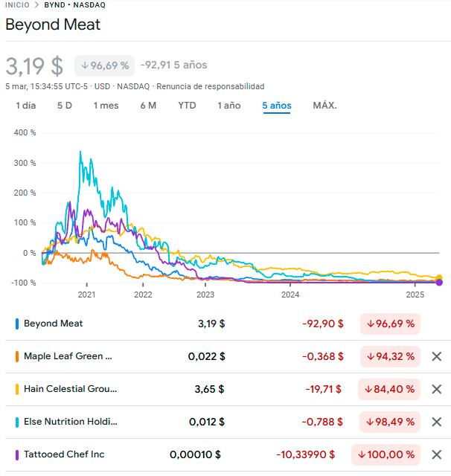Remove Maple Leaf Green comparison with X
Viewport: 451px width, 476px height.
point(437,356)
